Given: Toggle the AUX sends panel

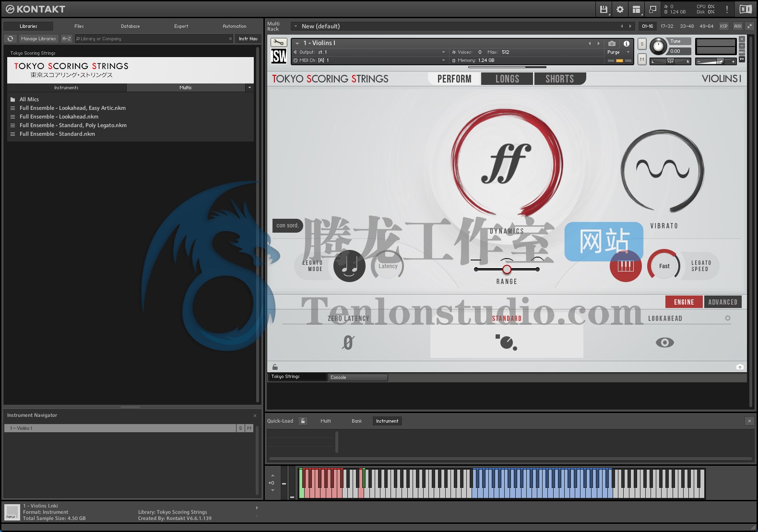Looking at the screenshot, I should point(738,26).
